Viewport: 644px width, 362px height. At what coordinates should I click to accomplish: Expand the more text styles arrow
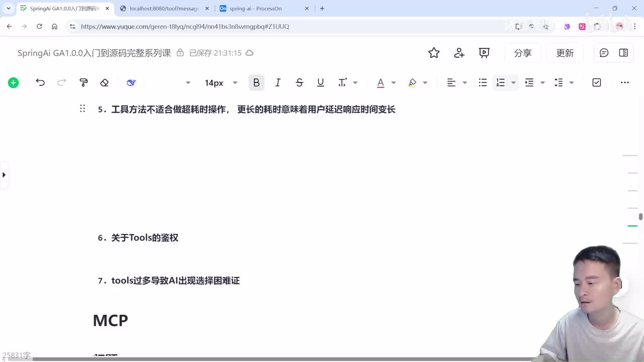(x=355, y=82)
